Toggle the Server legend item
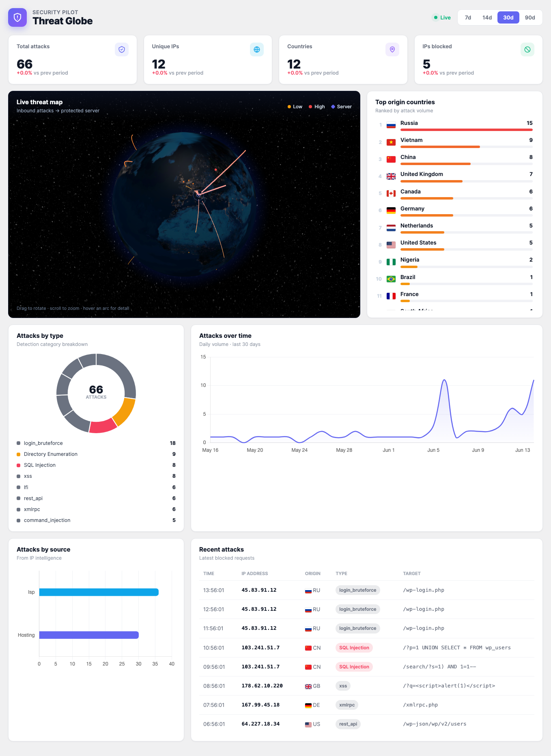 (342, 107)
